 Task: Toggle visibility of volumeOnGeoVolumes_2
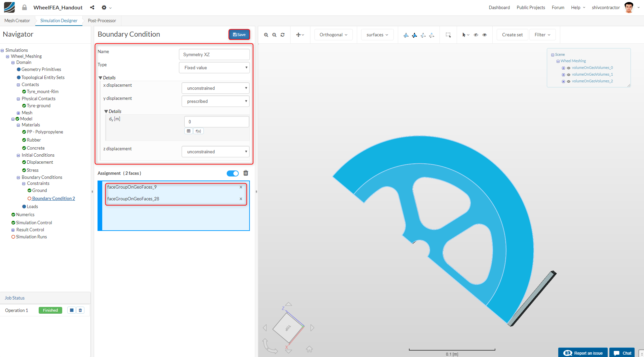coord(569,81)
